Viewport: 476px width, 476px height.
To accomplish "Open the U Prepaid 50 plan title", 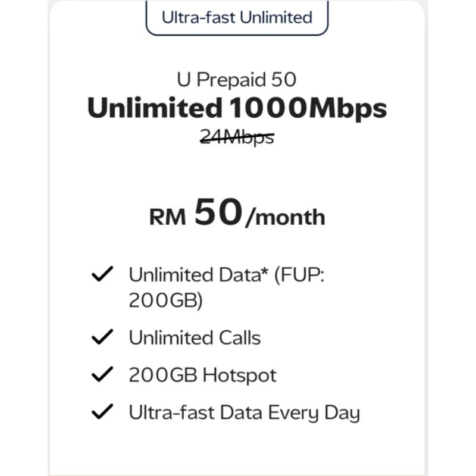I will coord(236,80).
